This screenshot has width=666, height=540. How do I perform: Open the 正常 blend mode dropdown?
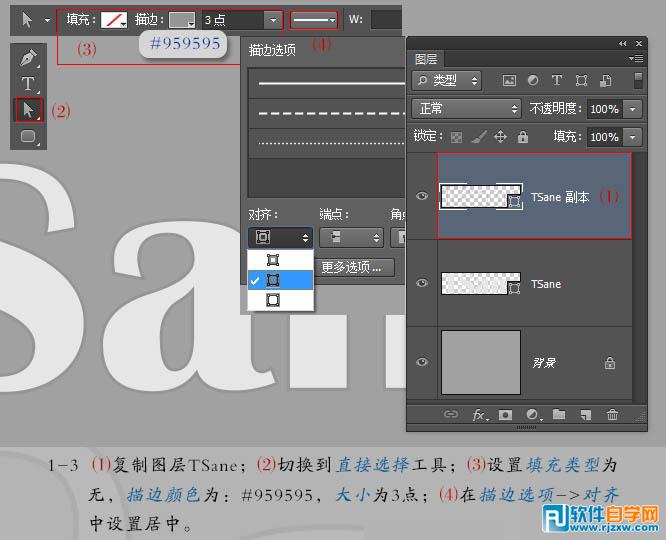coord(466,109)
